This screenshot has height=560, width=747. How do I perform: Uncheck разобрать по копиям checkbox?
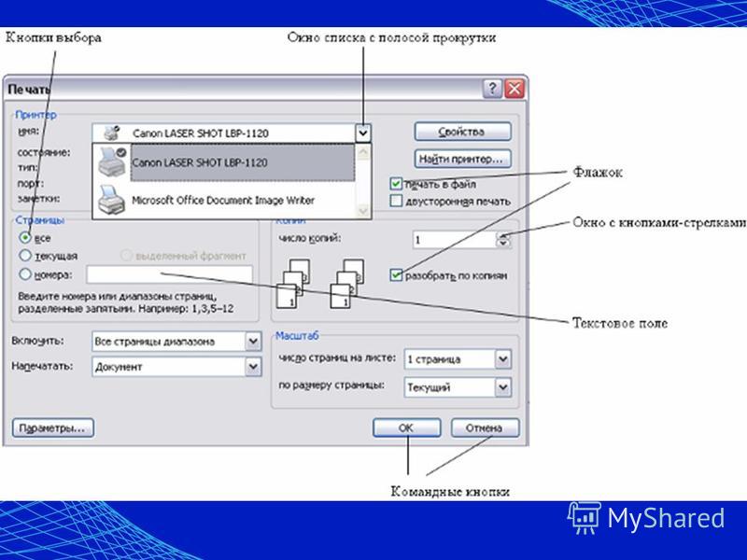396,274
